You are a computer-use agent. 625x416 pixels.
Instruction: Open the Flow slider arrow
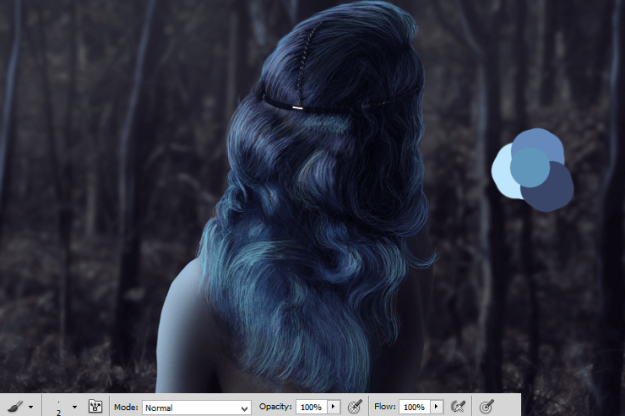[x=436, y=408]
